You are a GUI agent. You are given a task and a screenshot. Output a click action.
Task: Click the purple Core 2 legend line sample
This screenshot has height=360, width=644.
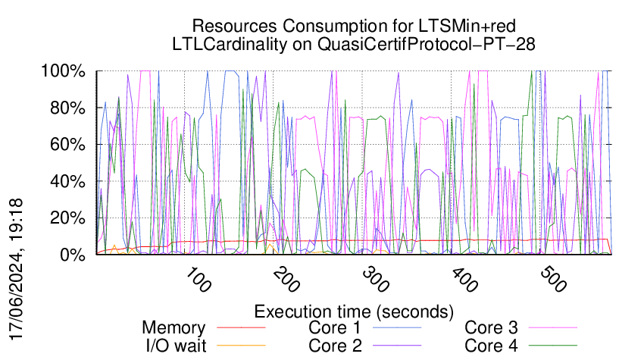point(397,346)
